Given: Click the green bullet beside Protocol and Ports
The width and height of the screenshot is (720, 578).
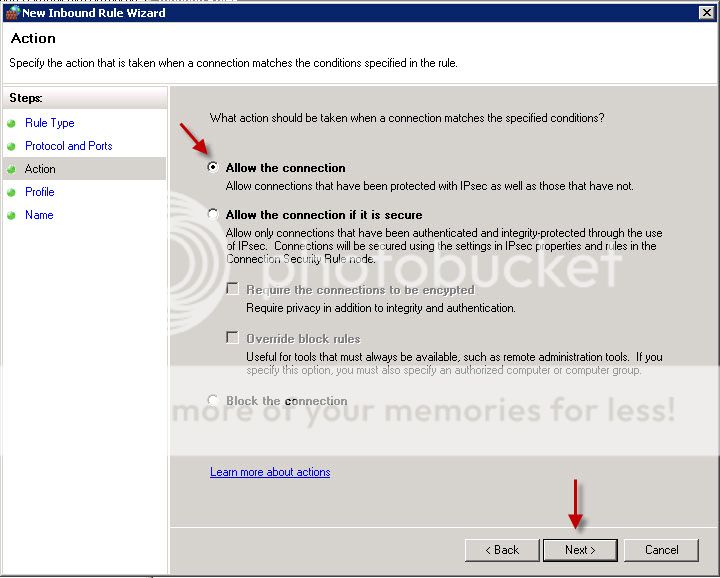Looking at the screenshot, I should point(12,147).
